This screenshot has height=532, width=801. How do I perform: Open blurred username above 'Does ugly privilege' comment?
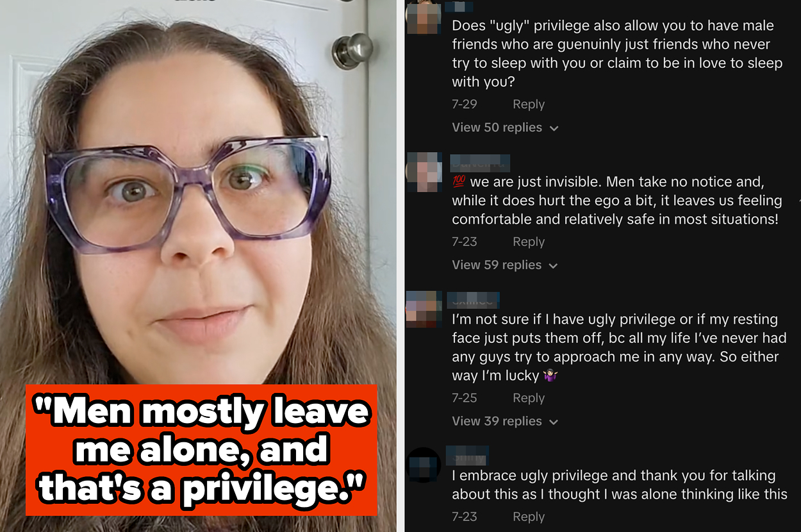(459, 7)
